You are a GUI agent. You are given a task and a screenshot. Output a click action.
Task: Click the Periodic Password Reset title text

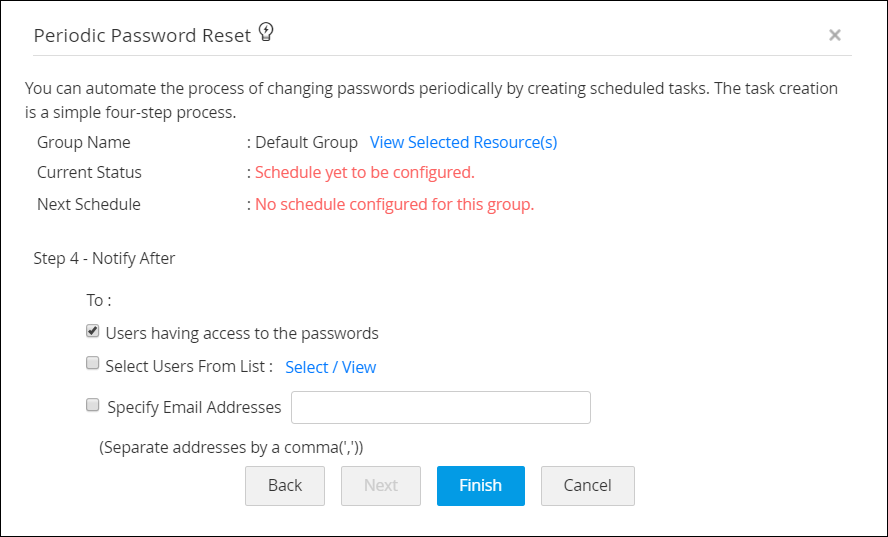142,35
